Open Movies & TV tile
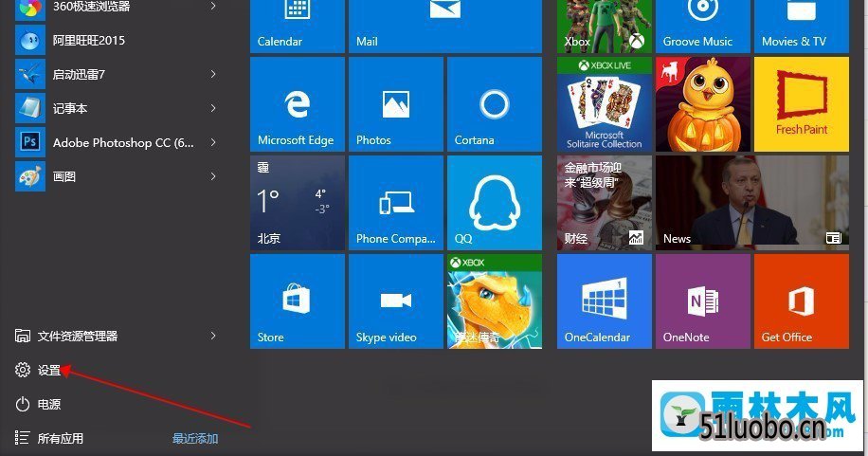 (802, 26)
